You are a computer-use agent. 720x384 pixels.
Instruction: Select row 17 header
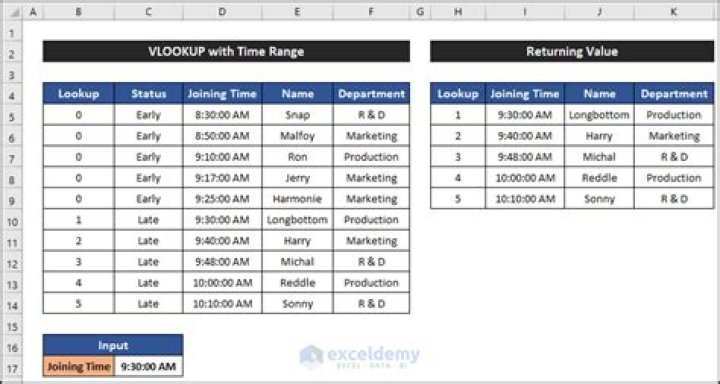pos(11,368)
